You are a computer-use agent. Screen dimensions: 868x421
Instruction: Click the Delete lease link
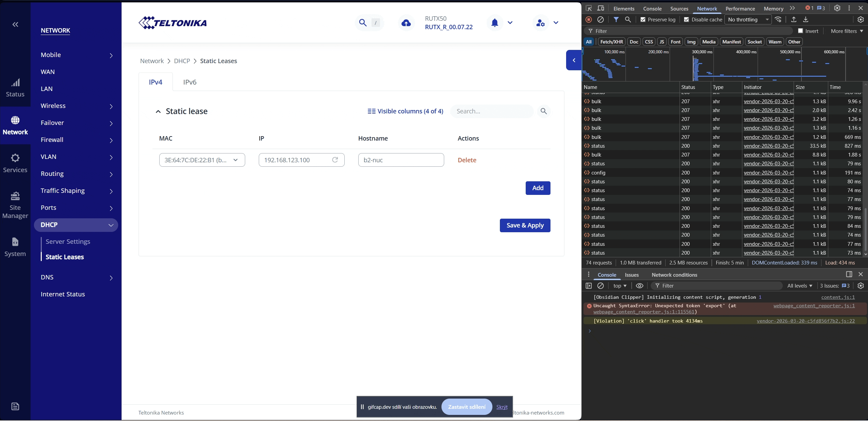(467, 160)
